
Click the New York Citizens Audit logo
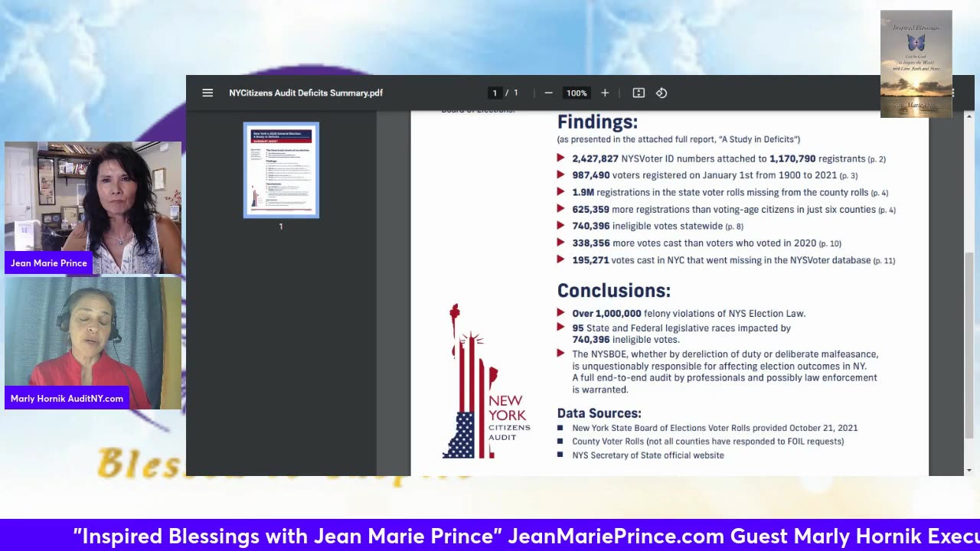point(485,381)
